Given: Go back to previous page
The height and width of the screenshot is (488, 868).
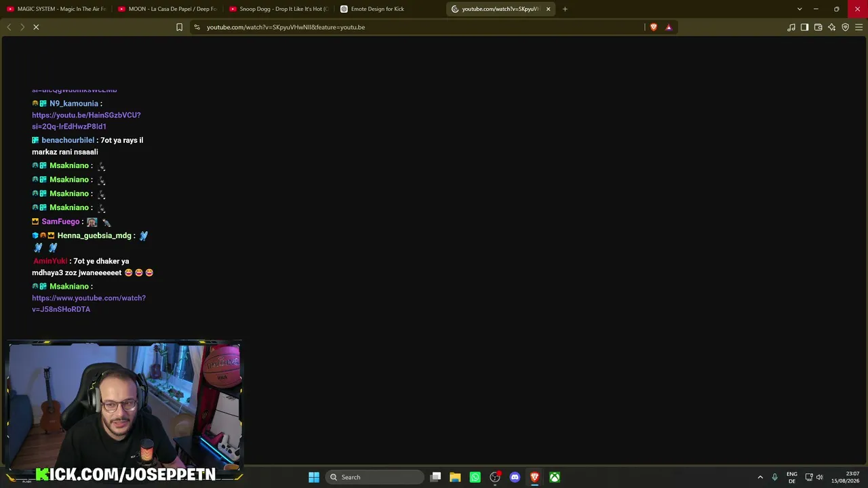Looking at the screenshot, I should 9,27.
